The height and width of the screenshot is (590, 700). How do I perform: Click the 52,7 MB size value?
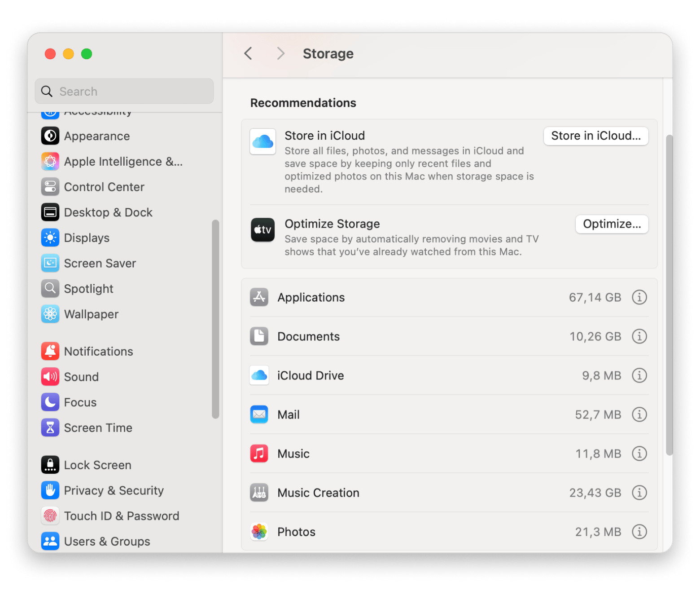click(598, 414)
